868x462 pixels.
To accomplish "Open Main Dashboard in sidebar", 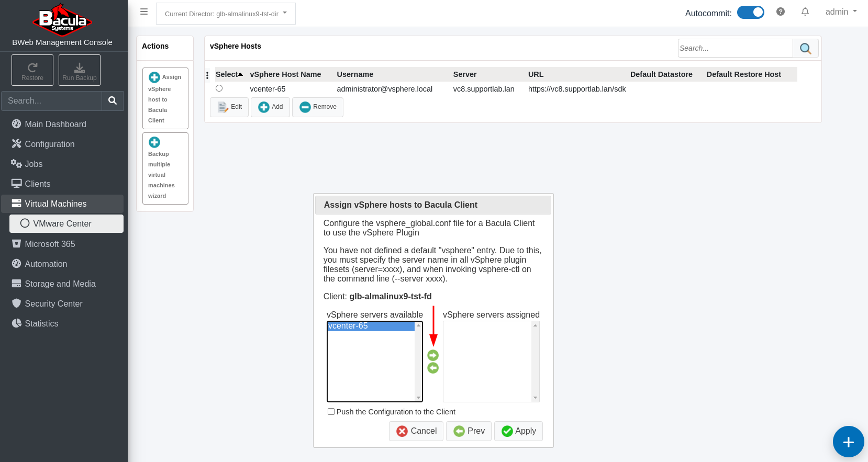I will tap(63, 124).
